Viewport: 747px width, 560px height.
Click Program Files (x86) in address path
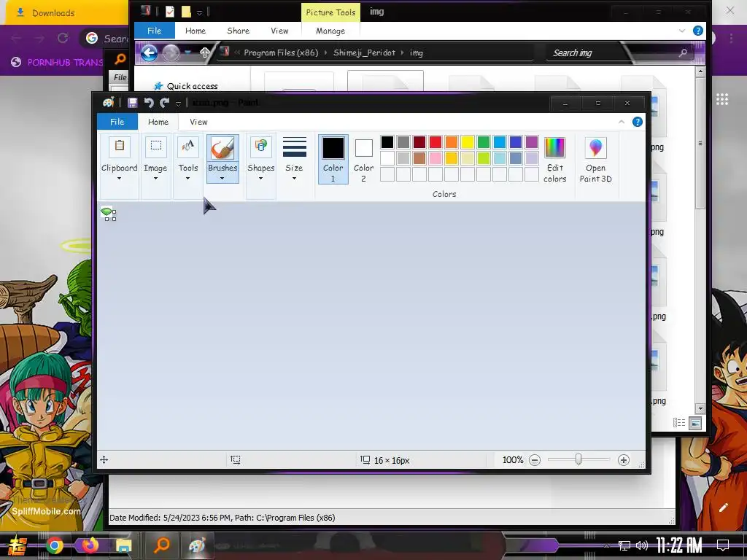(281, 52)
